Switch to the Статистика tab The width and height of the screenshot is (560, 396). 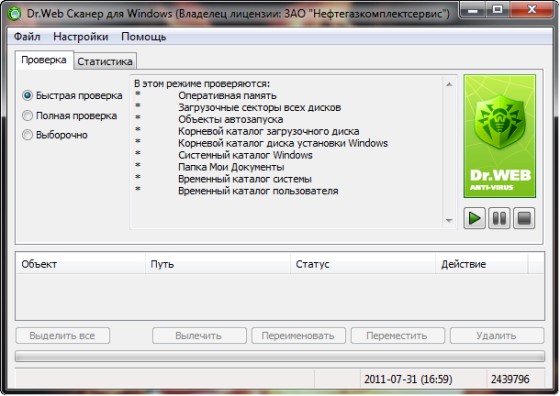[105, 61]
